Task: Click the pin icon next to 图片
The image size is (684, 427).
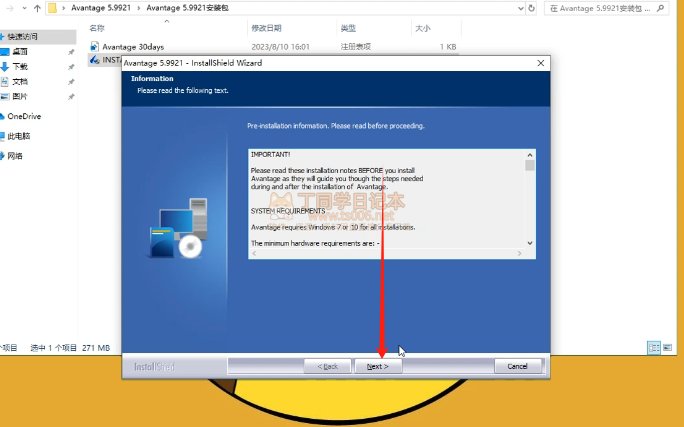Action: pyautogui.click(x=71, y=96)
